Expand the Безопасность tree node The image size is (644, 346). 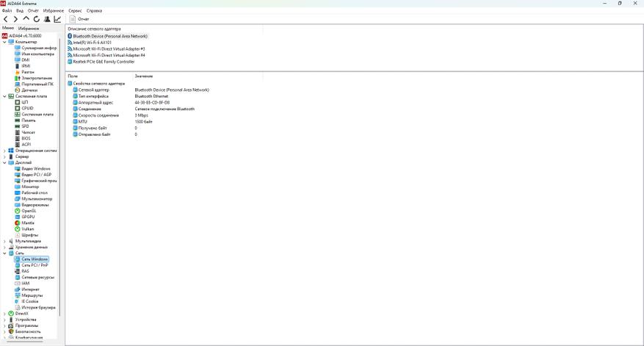4,331
